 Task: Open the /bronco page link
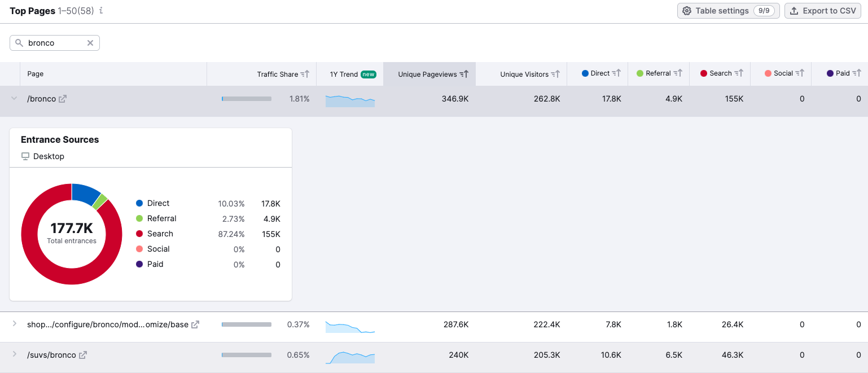pyautogui.click(x=41, y=98)
